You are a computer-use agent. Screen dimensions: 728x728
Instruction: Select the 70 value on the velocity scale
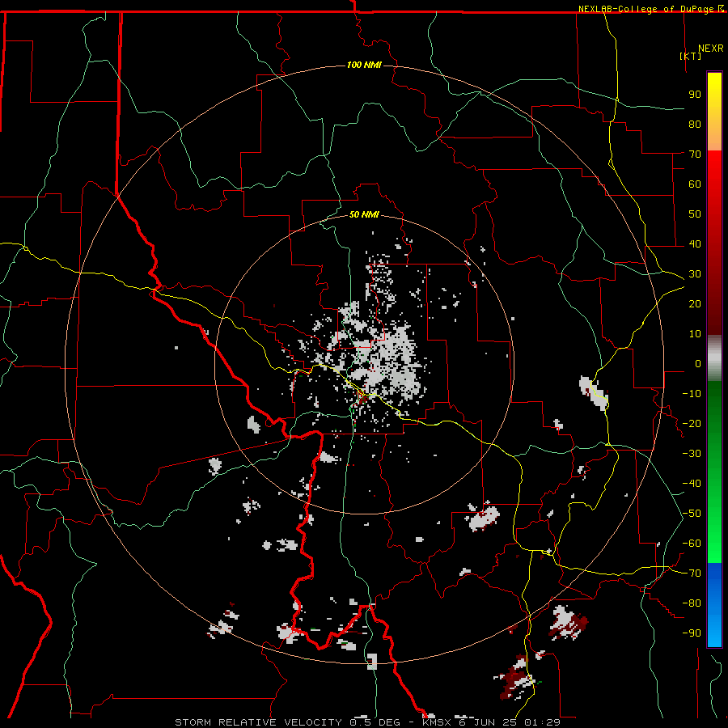(x=695, y=154)
